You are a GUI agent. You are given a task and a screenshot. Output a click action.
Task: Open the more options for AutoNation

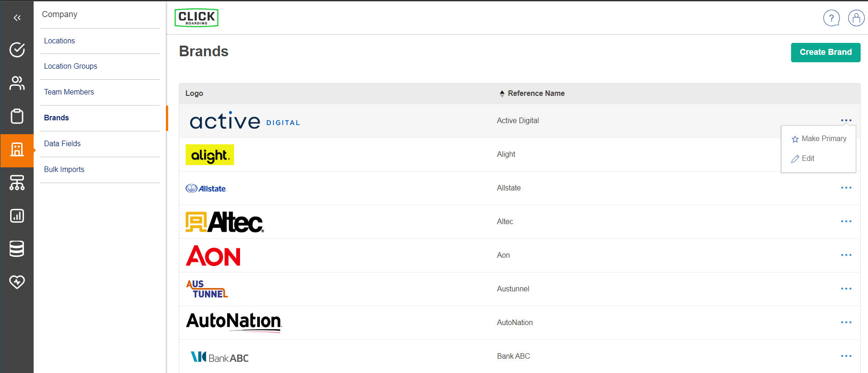click(x=846, y=322)
